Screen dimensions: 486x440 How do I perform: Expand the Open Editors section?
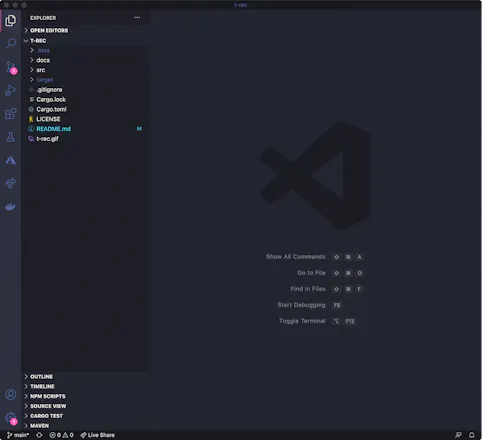point(86,30)
